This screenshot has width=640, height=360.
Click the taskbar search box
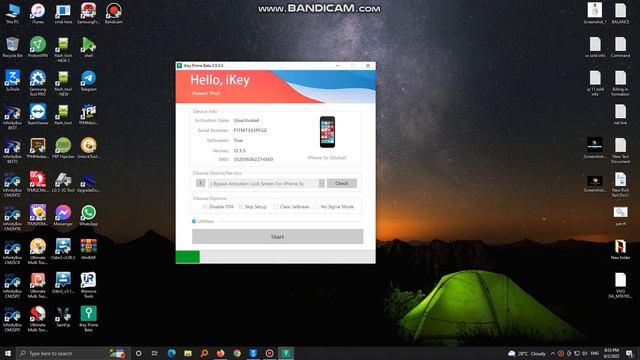(73, 353)
